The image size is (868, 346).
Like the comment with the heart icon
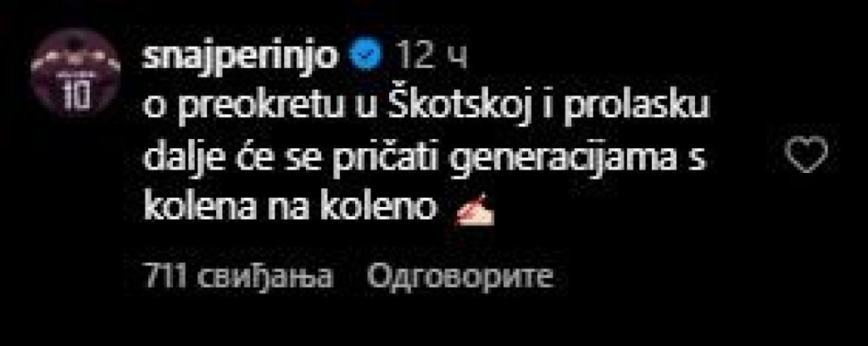coord(807,153)
